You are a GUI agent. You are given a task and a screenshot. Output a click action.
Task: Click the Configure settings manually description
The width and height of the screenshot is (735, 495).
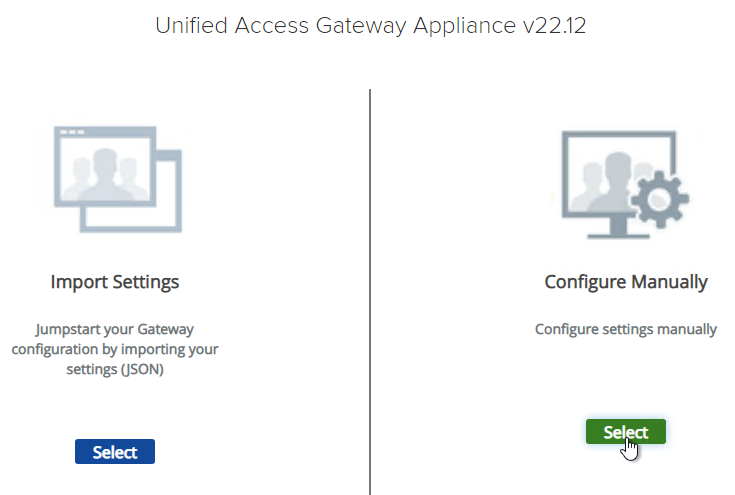tap(625, 329)
